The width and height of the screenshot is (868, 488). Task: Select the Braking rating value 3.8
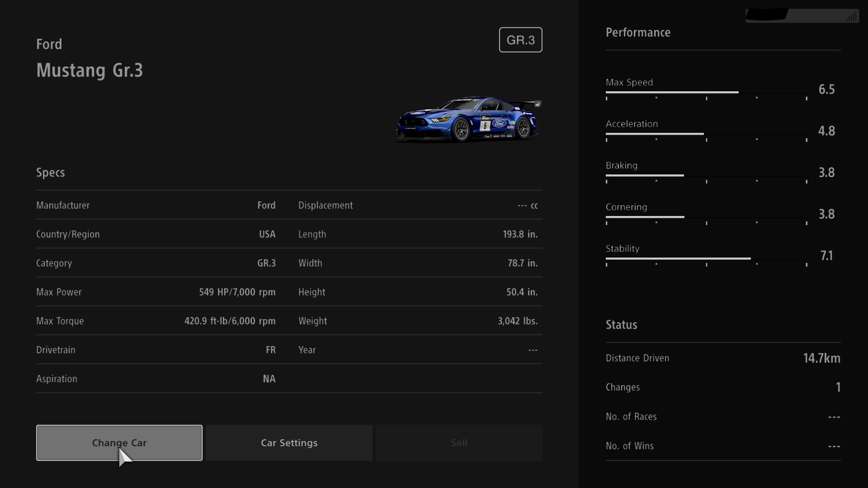[826, 173]
